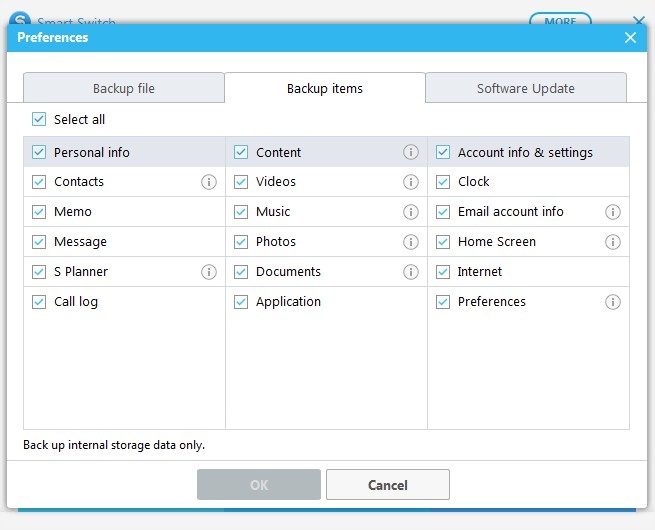Uncheck the Preferences item checkbox

point(443,302)
